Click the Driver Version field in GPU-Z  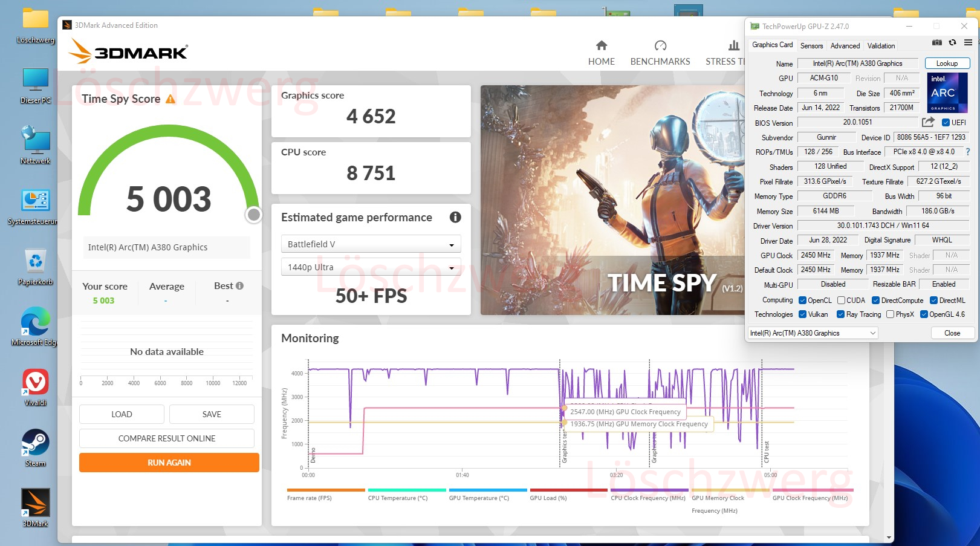pos(883,226)
